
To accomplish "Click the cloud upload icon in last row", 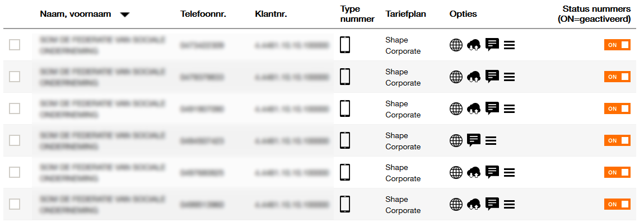I will coord(474,204).
